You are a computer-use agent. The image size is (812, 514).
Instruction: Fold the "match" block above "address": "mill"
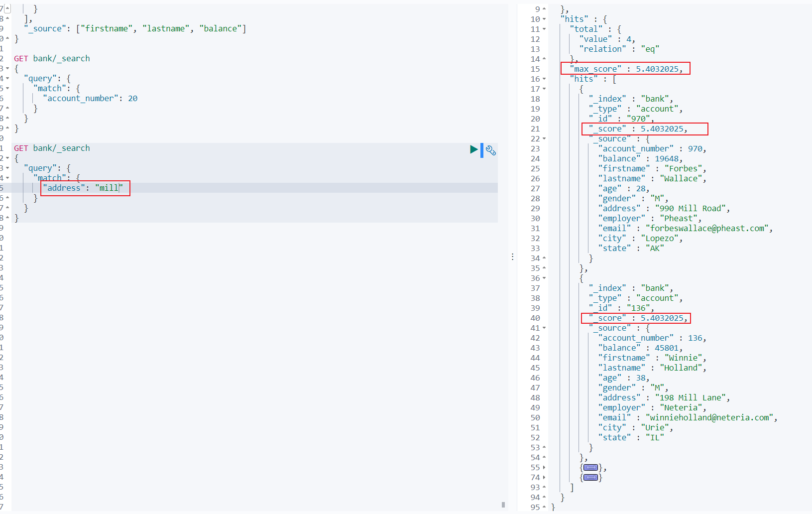click(x=7, y=178)
